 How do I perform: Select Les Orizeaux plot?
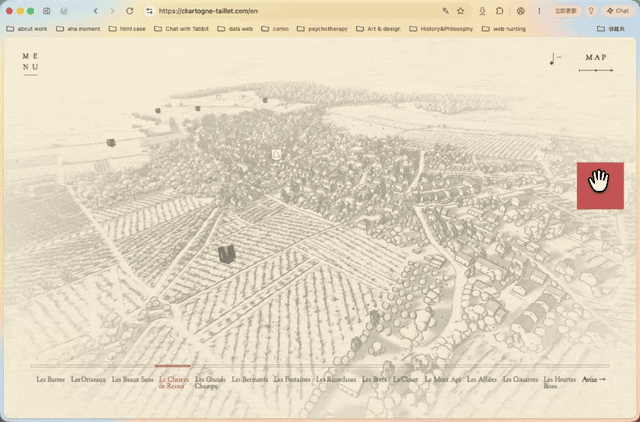[x=88, y=379]
